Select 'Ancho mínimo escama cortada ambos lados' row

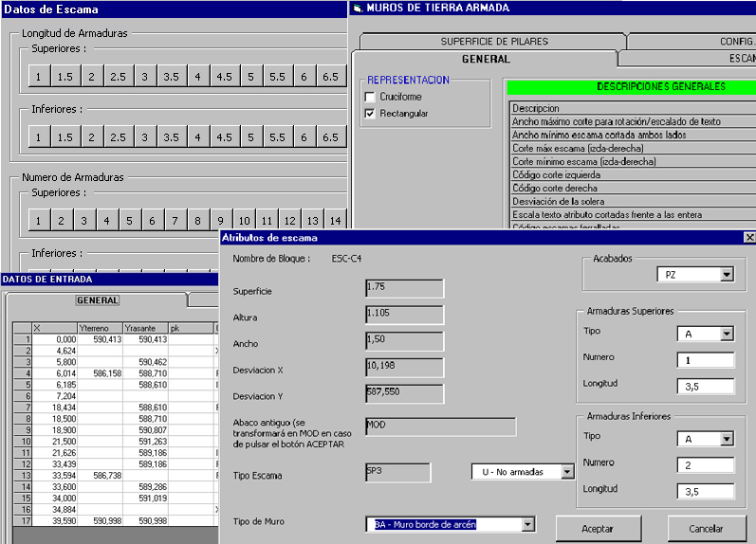[633, 135]
